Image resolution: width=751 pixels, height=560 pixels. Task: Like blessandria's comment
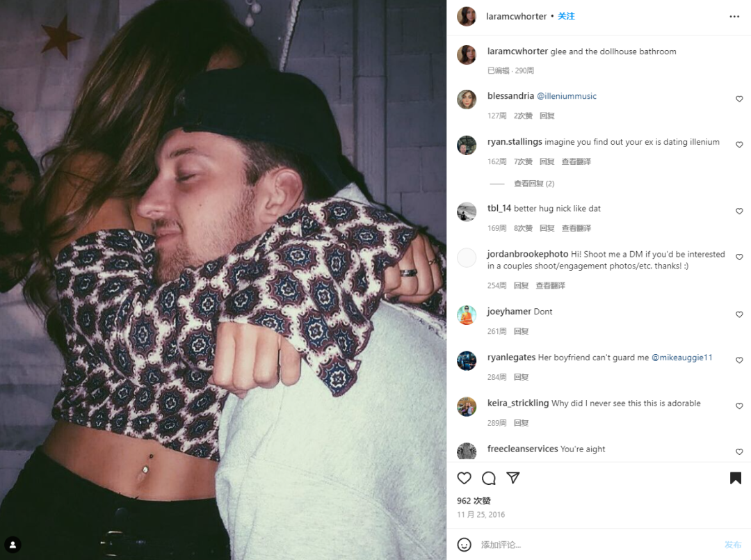click(739, 99)
